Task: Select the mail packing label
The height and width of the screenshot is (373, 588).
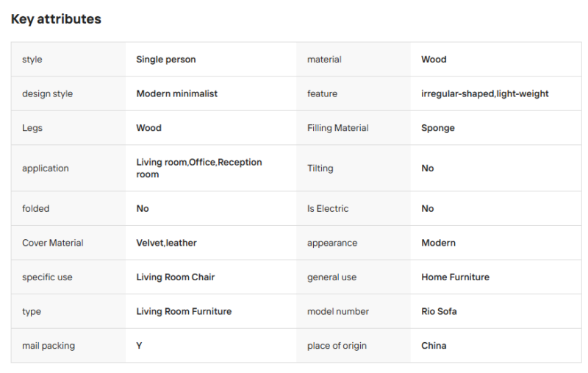Action: click(49, 346)
